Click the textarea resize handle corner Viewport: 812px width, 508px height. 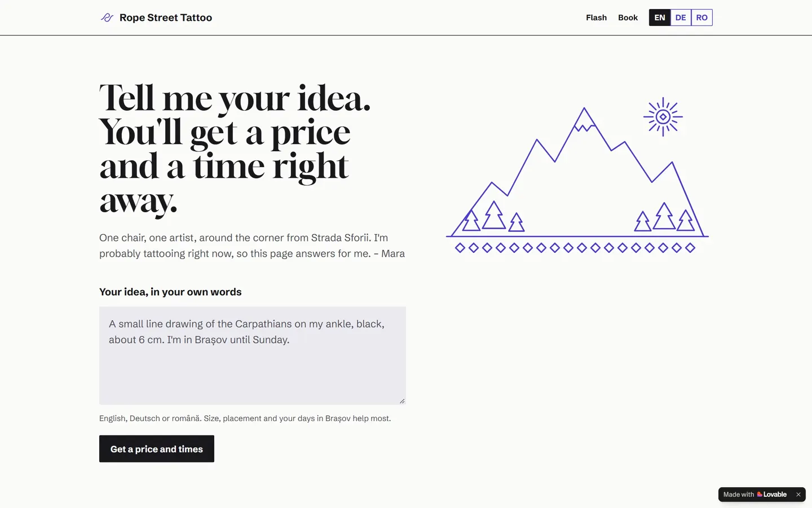click(402, 401)
